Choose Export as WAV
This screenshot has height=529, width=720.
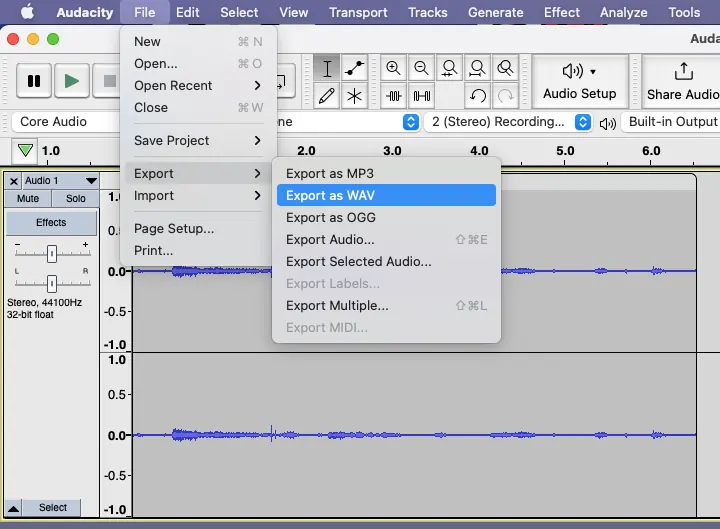click(x=386, y=196)
